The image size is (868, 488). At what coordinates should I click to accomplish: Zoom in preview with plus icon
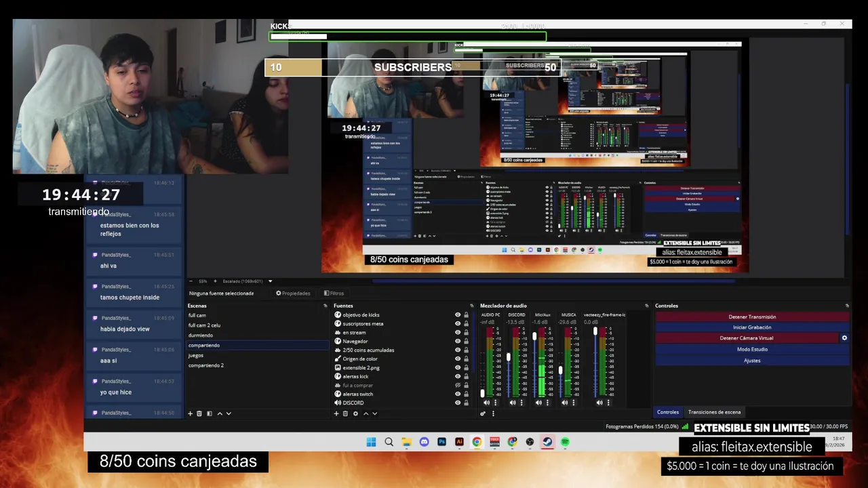click(x=215, y=281)
